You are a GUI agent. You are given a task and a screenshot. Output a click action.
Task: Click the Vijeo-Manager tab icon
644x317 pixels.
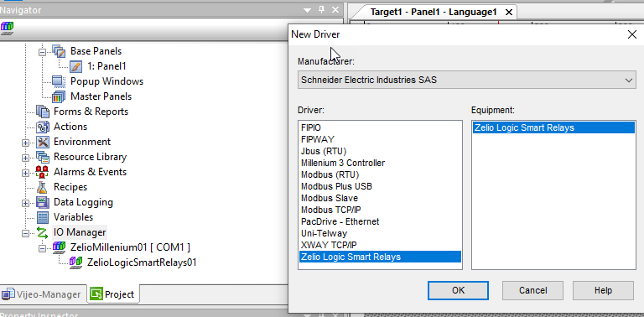coord(8,294)
